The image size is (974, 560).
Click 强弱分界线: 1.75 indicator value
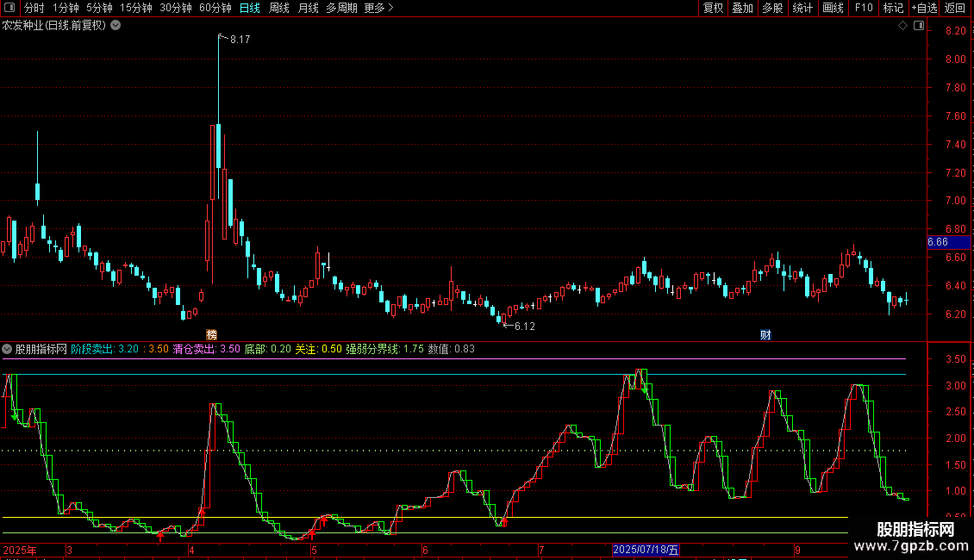[384, 349]
